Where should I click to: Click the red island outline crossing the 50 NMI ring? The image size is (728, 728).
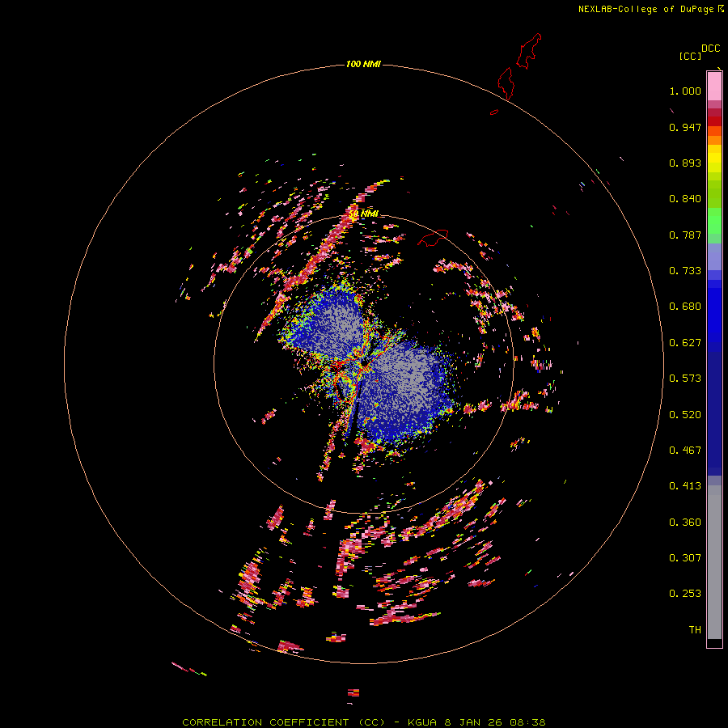pos(433,238)
